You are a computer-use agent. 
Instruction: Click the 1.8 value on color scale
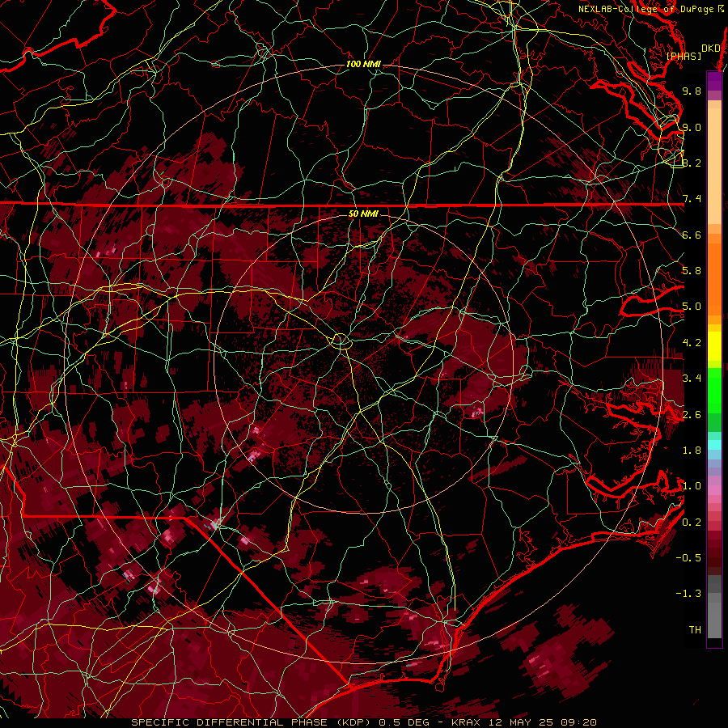(x=692, y=451)
